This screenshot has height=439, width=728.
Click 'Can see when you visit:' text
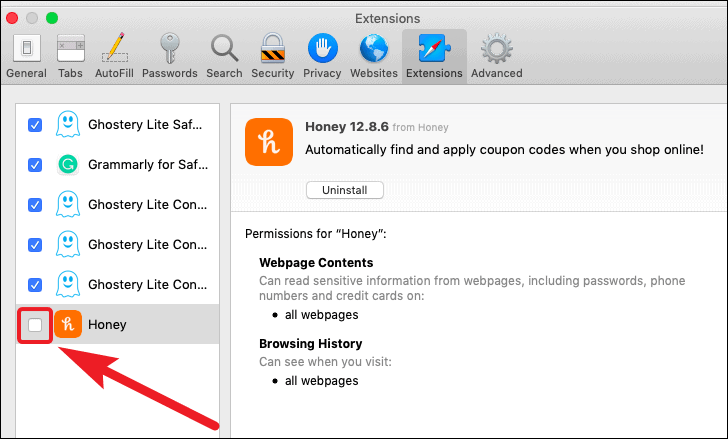pos(325,362)
